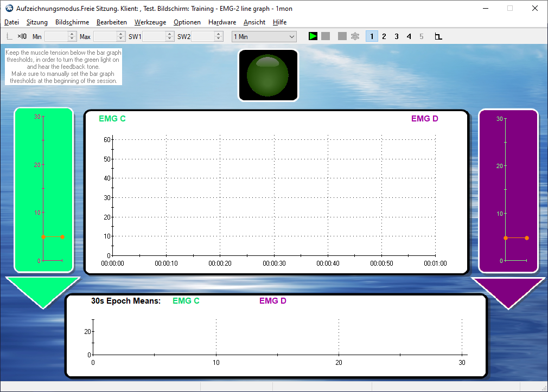The width and height of the screenshot is (548, 392).
Task: Click the first gray stop square
Action: 326,36
